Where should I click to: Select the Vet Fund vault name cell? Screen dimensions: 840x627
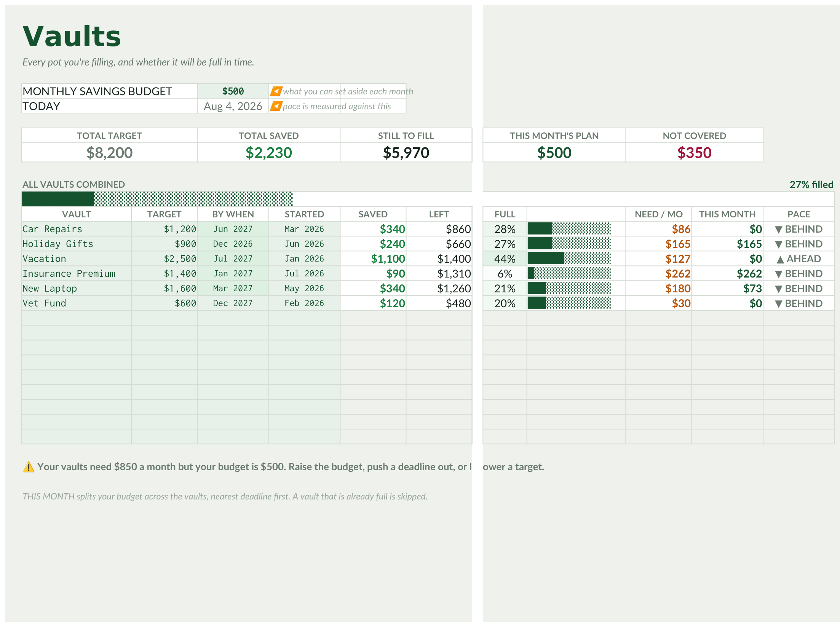click(77, 303)
